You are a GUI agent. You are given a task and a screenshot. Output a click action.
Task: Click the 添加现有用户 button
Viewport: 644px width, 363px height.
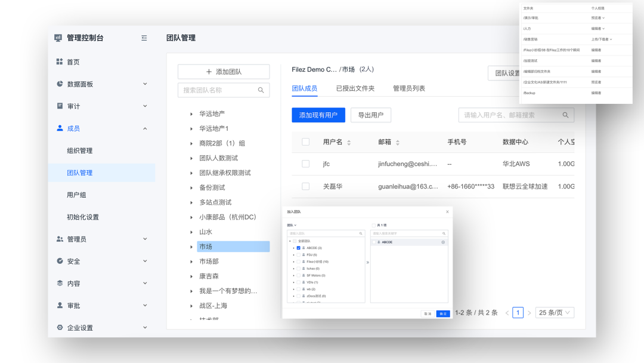[318, 115]
